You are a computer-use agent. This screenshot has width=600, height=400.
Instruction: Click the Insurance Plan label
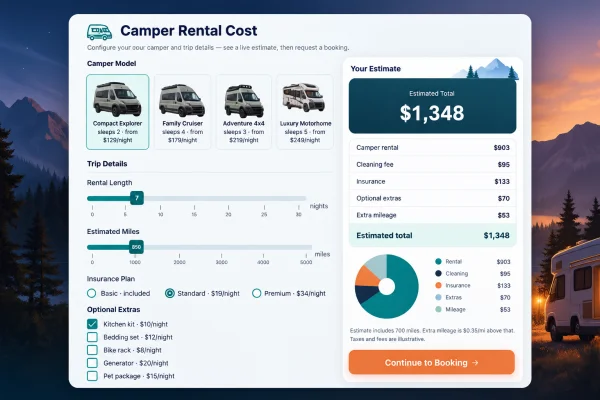[111, 279]
